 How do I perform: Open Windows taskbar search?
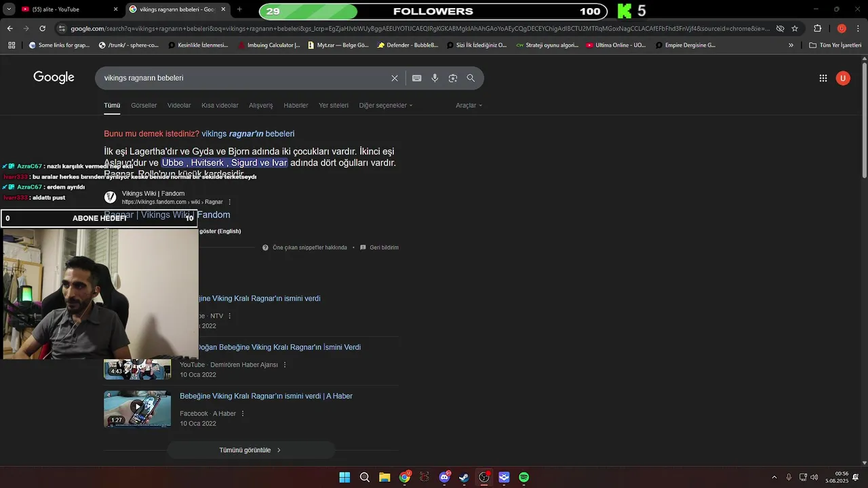coord(365,477)
